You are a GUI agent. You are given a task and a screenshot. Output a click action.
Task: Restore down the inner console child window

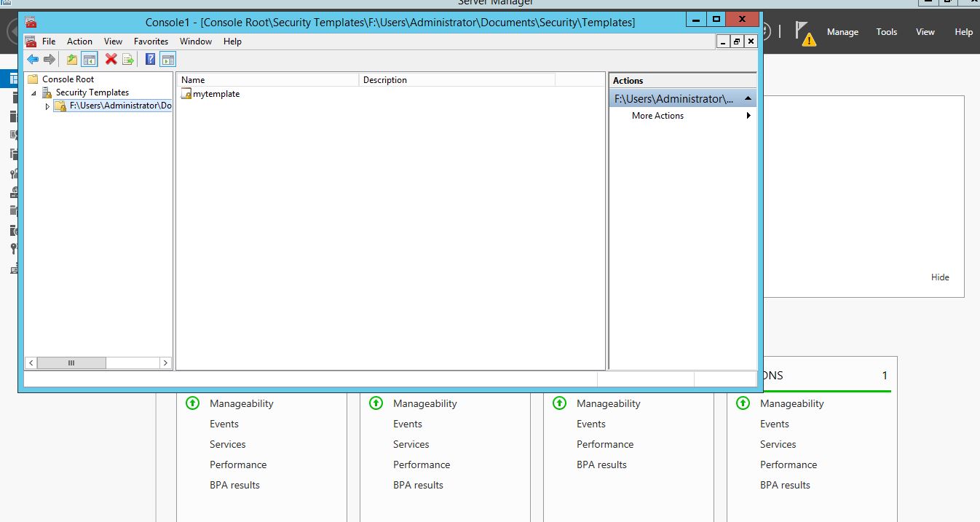(737, 41)
